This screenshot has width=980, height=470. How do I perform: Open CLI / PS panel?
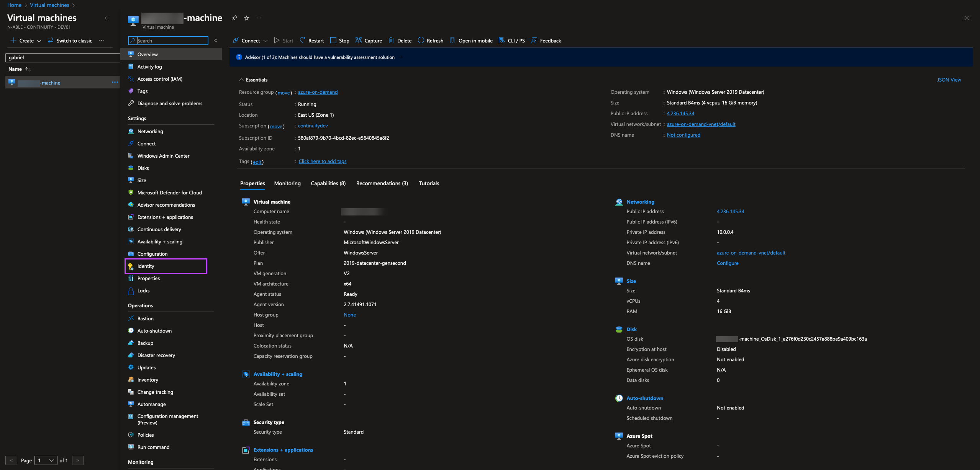point(511,41)
